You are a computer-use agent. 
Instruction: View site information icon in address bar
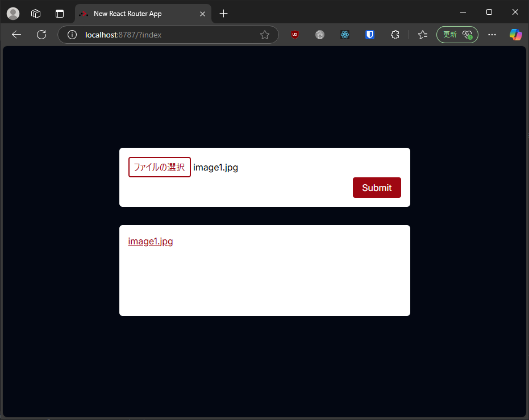tap(72, 35)
